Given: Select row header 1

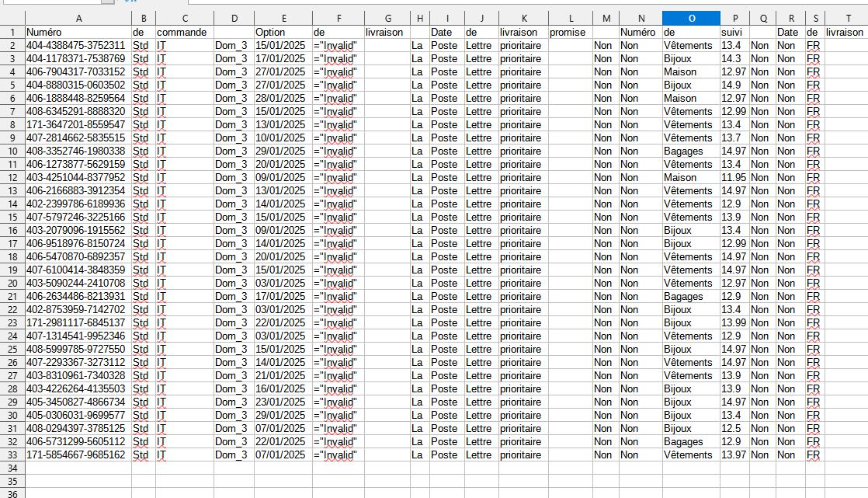Looking at the screenshot, I should (12, 32).
